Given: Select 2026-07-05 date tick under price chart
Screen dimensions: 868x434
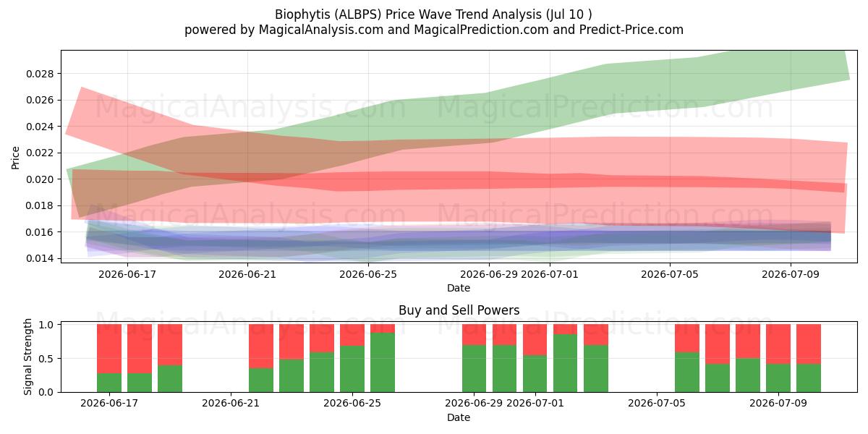Looking at the screenshot, I should pyautogui.click(x=670, y=274).
